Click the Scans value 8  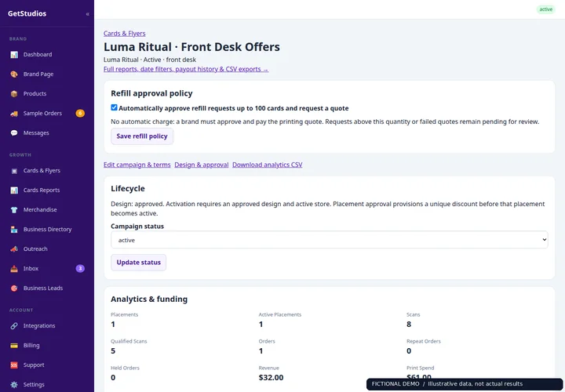(x=409, y=325)
